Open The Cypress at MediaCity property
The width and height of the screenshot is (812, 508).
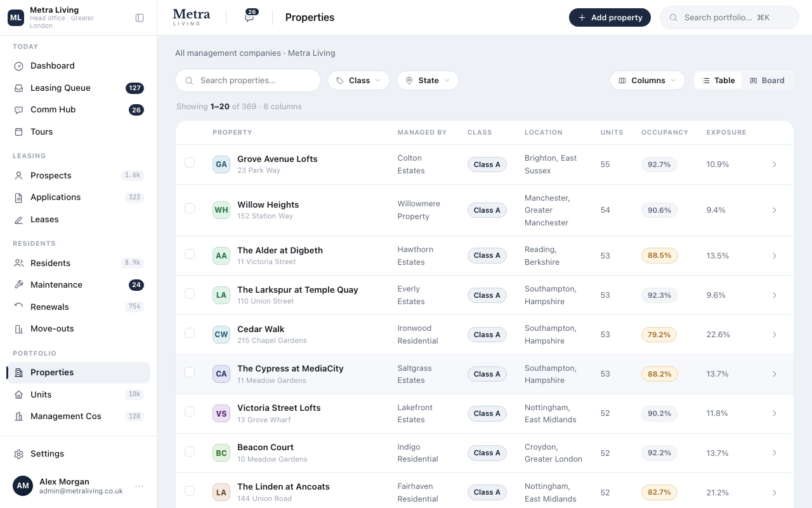(291, 369)
